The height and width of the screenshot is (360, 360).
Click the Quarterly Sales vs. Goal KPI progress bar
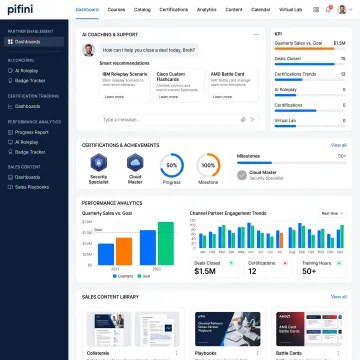pyautogui.click(x=310, y=49)
